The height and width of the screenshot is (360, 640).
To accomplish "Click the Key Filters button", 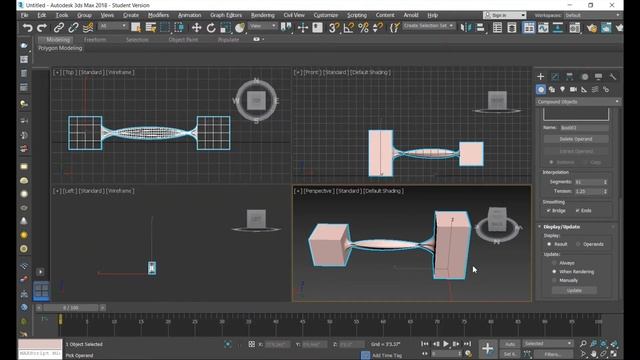I will pyautogui.click(x=553, y=354).
